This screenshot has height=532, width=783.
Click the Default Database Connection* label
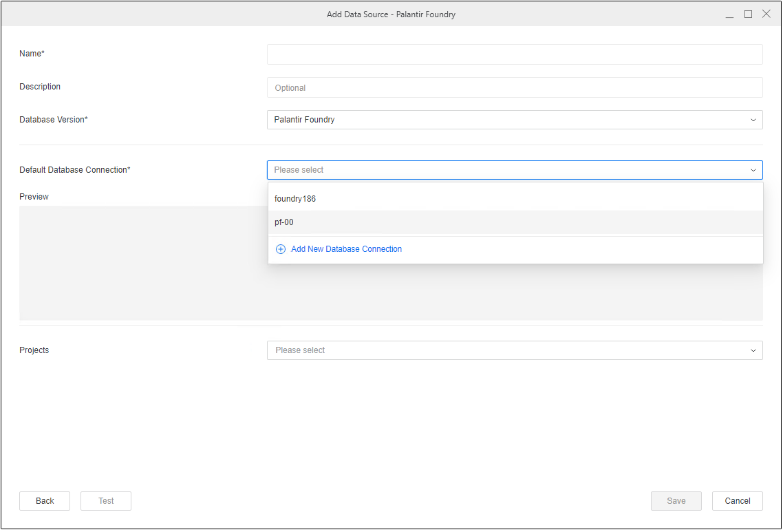point(75,170)
